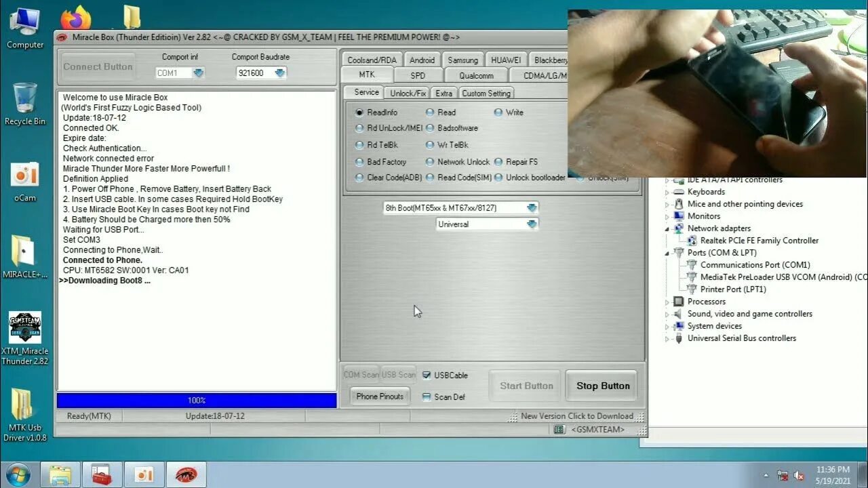Collapse Network adapters in Device Manager
Screen dimensions: 868x488
pos(667,228)
